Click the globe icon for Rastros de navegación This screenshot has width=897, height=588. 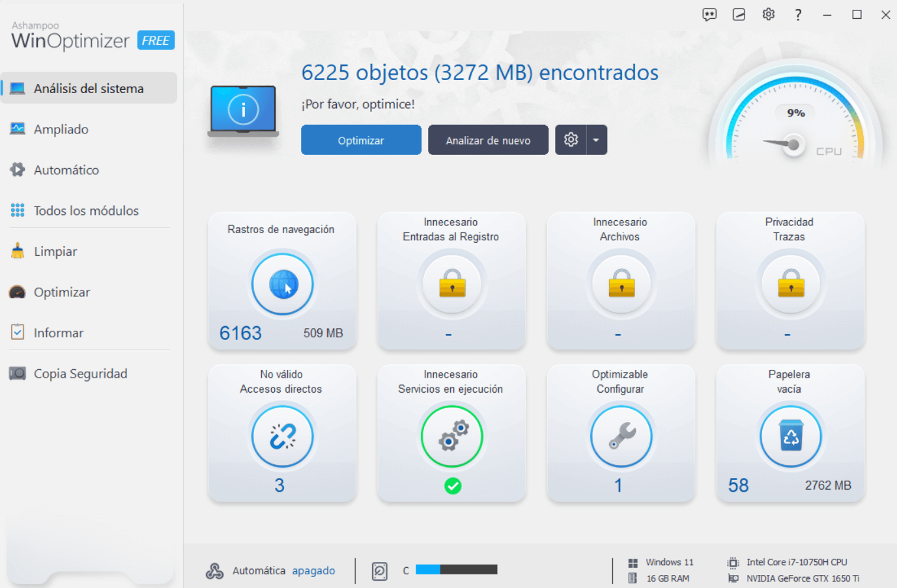click(283, 284)
